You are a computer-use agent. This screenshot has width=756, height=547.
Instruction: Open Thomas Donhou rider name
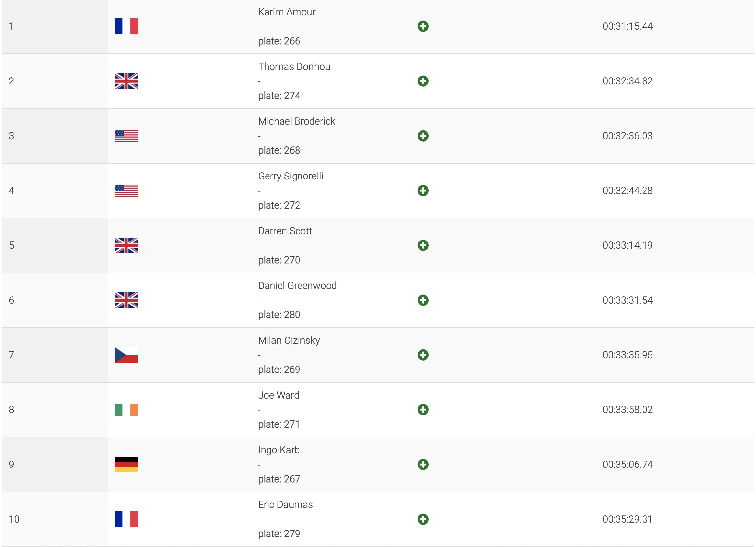(294, 67)
